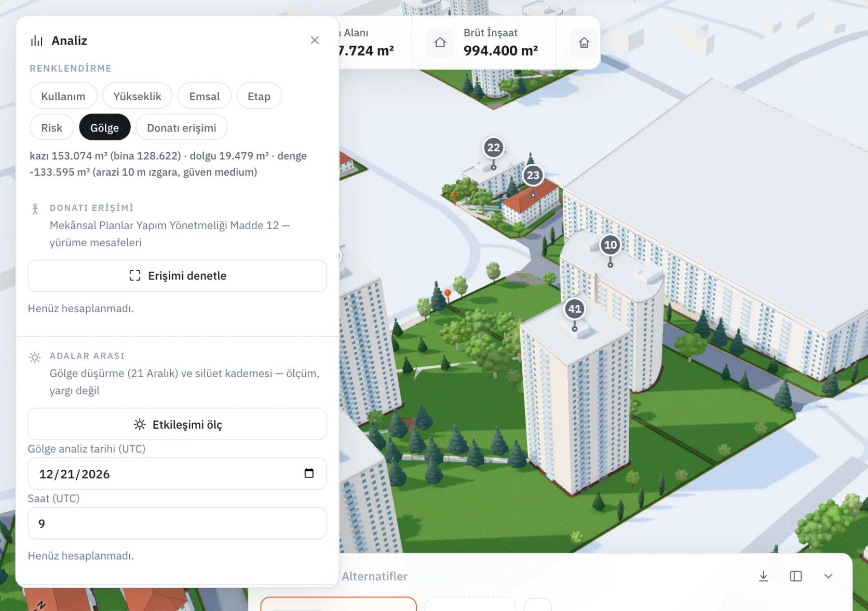Image resolution: width=868 pixels, height=611 pixels.
Task: Select Donatı erişimi coloring chip
Action: (182, 127)
